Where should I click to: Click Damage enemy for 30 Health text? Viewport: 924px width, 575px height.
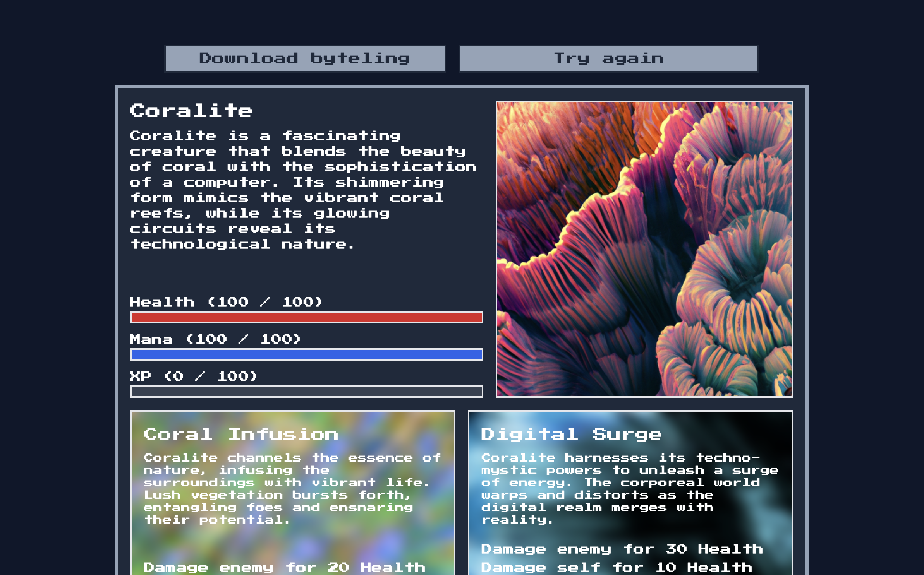click(622, 549)
